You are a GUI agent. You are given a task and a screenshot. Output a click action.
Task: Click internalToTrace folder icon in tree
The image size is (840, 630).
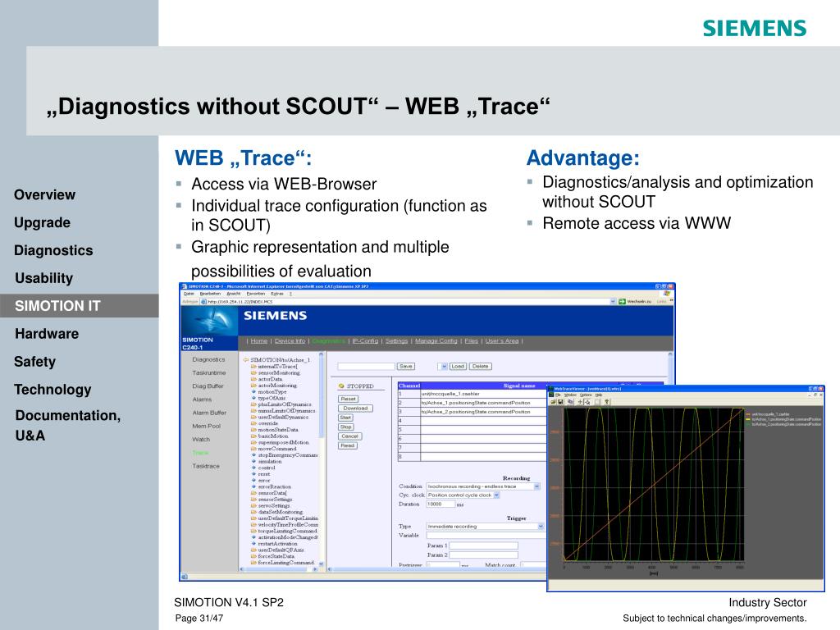[x=254, y=367]
